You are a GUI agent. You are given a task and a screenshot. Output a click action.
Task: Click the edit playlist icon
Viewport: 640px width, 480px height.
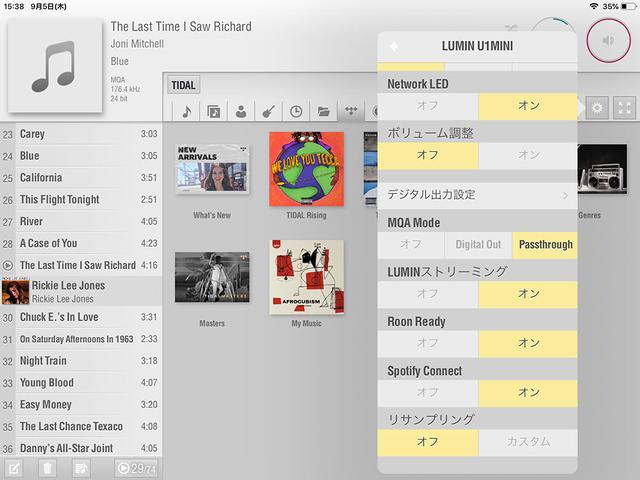[13, 468]
